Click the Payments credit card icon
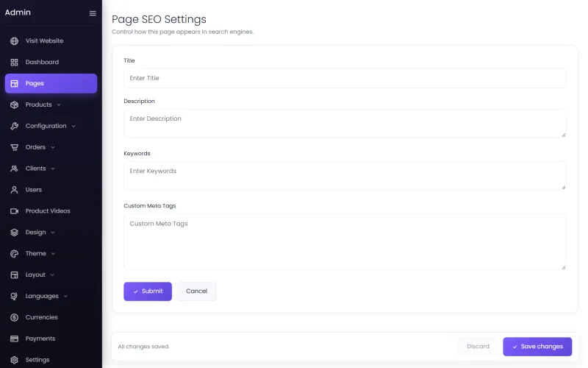Viewport: 588px width, 368px height. point(14,339)
